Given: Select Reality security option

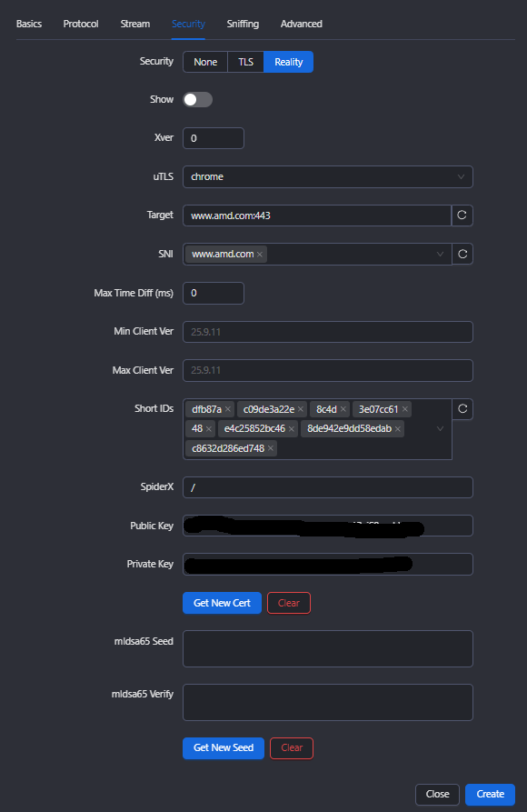Looking at the screenshot, I should 288,62.
